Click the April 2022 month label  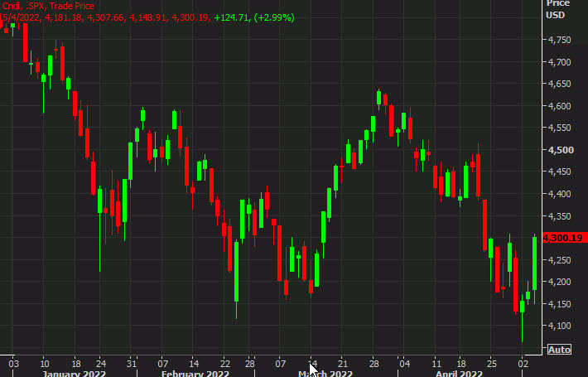pos(459,374)
